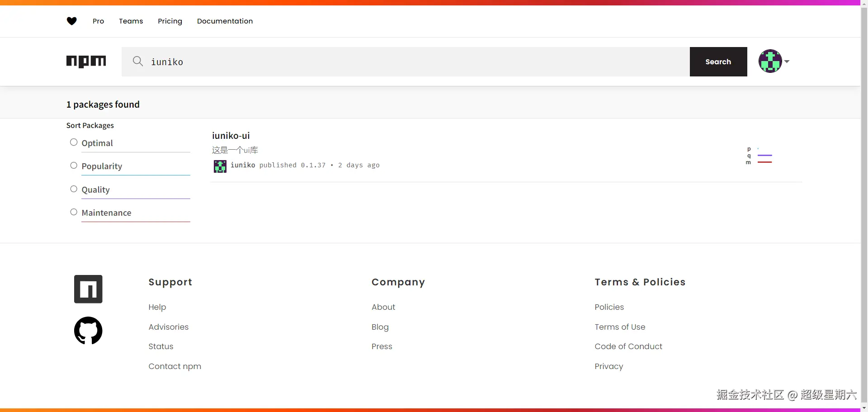The width and height of the screenshot is (868, 412).
Task: Select the Quality sort option
Action: pos(74,189)
